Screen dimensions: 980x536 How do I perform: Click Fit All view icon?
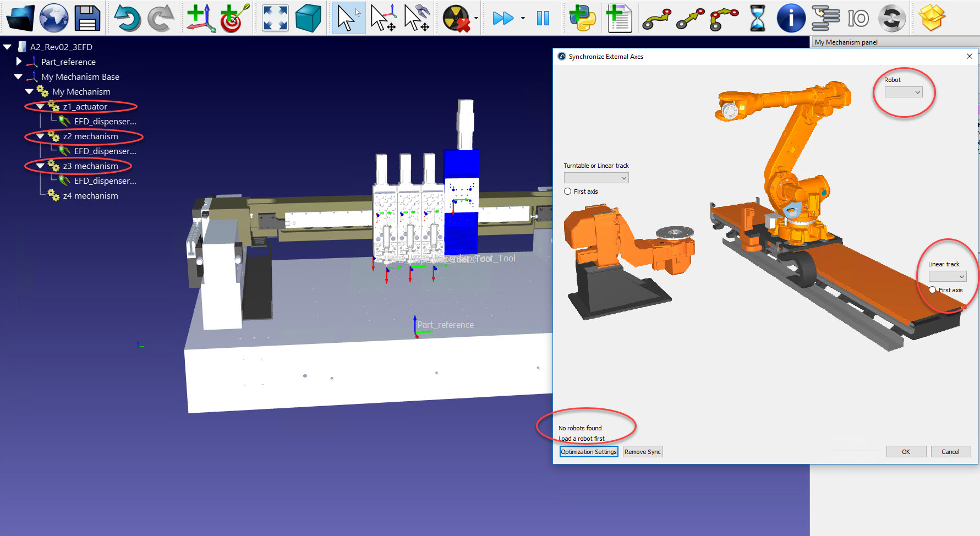click(x=275, y=18)
